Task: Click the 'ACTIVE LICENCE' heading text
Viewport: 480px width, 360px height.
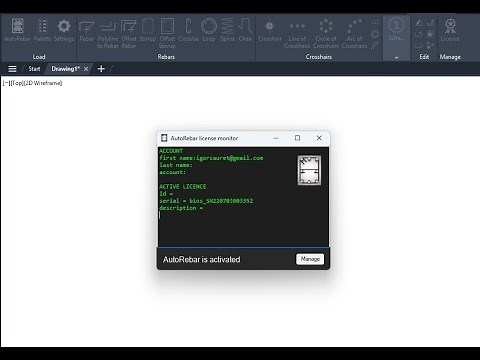Action: (183, 187)
